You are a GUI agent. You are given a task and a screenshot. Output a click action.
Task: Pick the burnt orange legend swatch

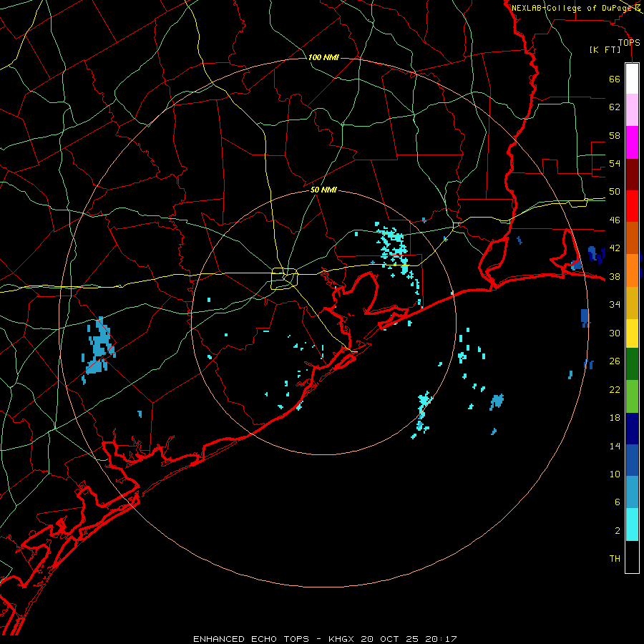coord(632,238)
